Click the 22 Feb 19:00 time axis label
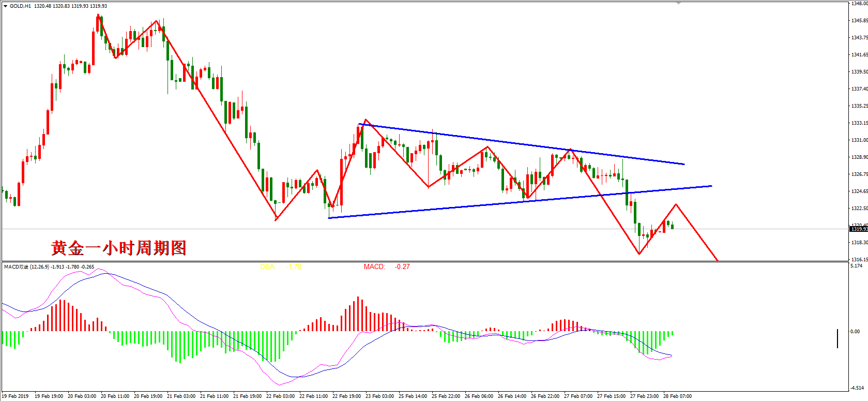The width and height of the screenshot is (868, 401). pos(346,396)
